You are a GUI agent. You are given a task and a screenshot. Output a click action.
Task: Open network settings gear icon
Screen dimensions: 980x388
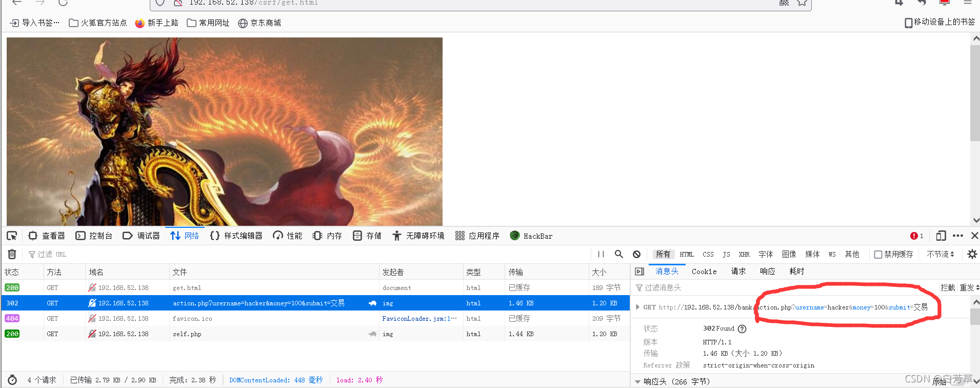coord(972,254)
